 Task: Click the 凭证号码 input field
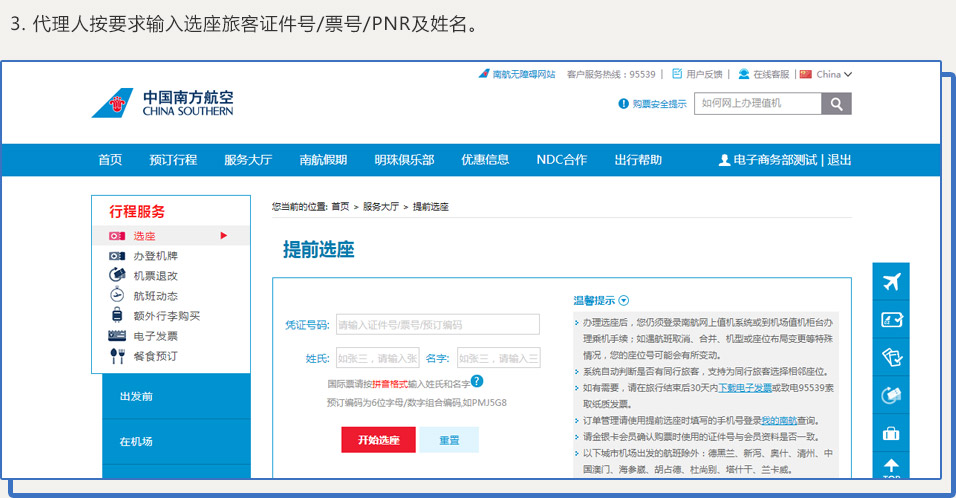coord(437,325)
